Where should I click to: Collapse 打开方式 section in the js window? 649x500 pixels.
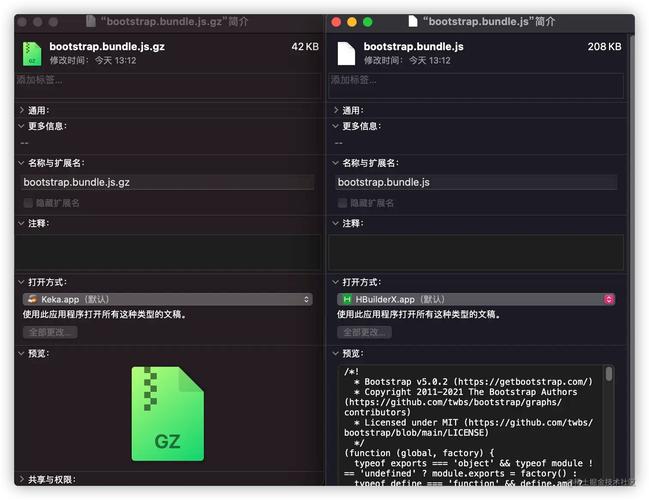point(336,282)
